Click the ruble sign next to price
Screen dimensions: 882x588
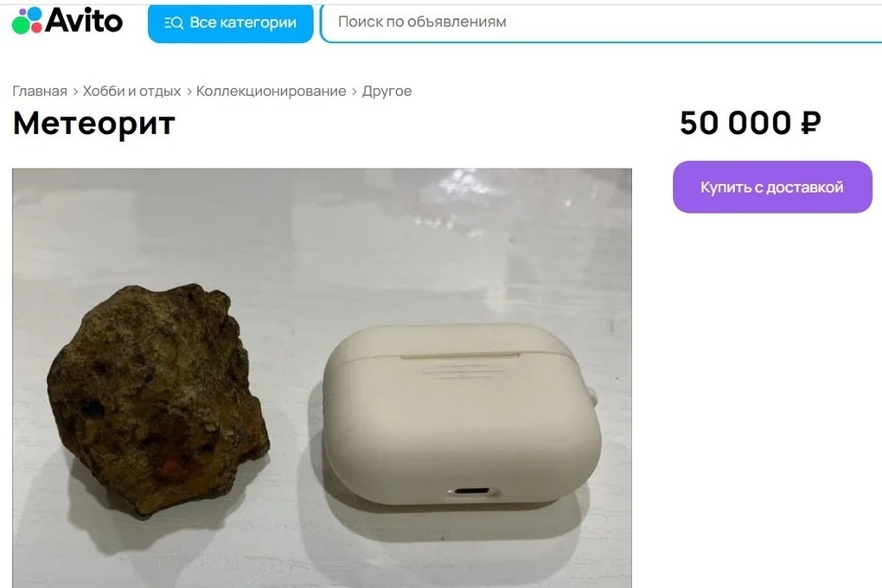[x=810, y=123]
